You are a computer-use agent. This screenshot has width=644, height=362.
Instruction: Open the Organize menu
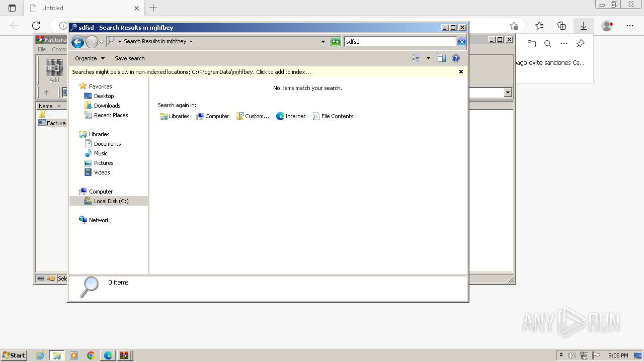(90, 58)
